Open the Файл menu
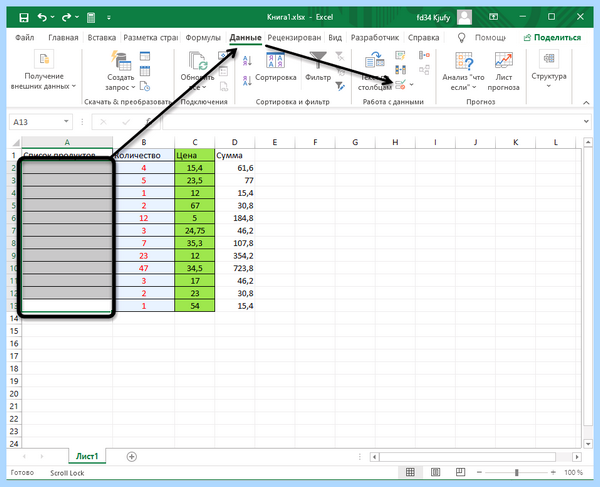 (x=24, y=37)
